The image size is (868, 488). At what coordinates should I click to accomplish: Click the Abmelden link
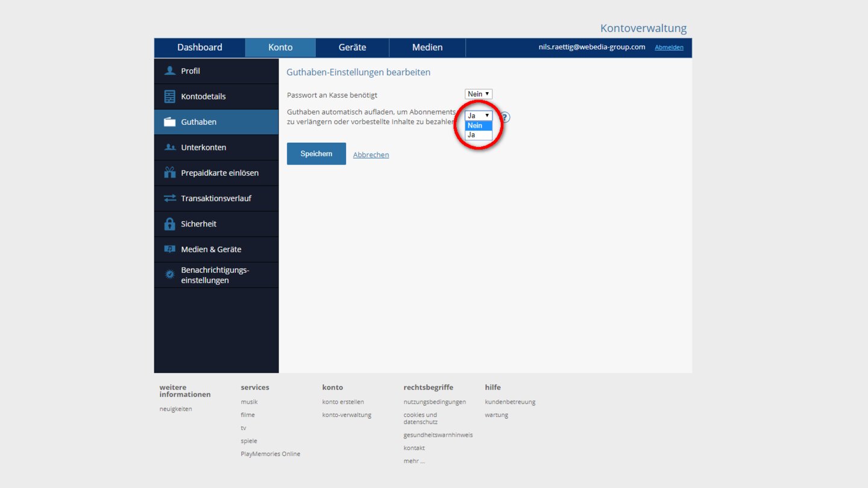669,48
